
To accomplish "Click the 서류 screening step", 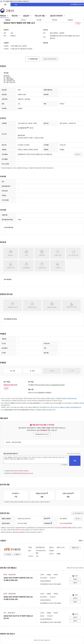I will click(13, 371).
